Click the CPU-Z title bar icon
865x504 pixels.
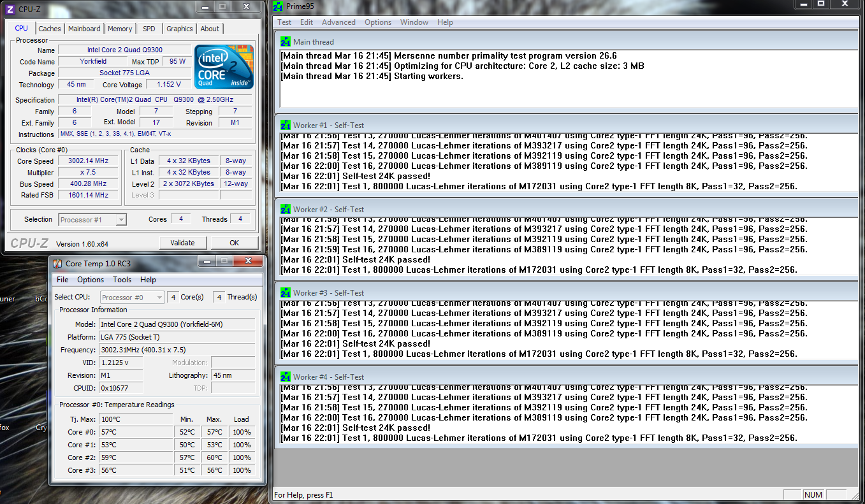pos(10,9)
